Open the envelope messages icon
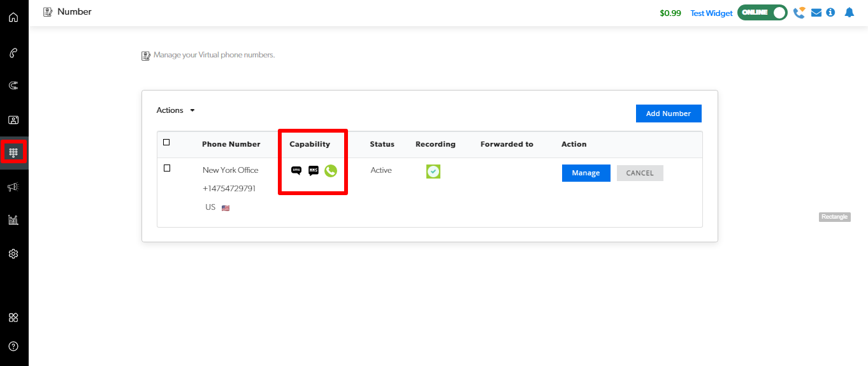Image resolution: width=868 pixels, height=366 pixels. coord(816,13)
